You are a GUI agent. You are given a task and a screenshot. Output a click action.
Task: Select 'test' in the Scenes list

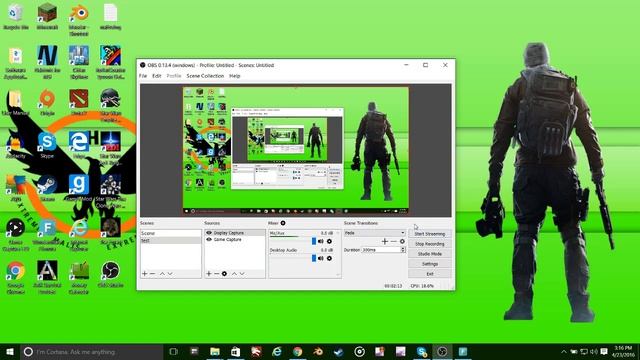(171, 240)
